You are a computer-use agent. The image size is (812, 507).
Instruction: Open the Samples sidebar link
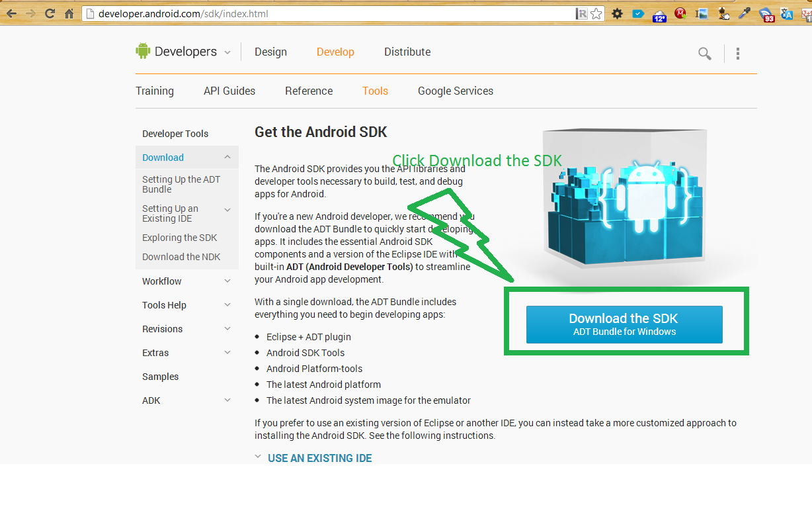pyautogui.click(x=160, y=377)
